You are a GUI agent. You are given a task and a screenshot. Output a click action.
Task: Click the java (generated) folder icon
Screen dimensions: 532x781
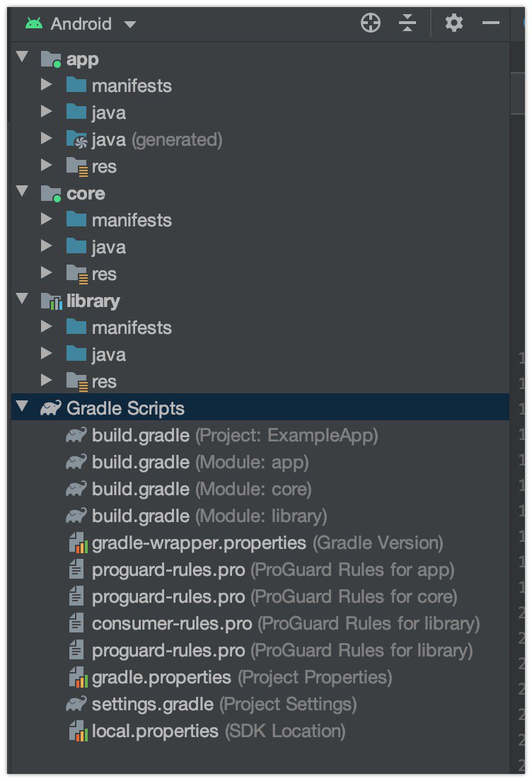[76, 139]
